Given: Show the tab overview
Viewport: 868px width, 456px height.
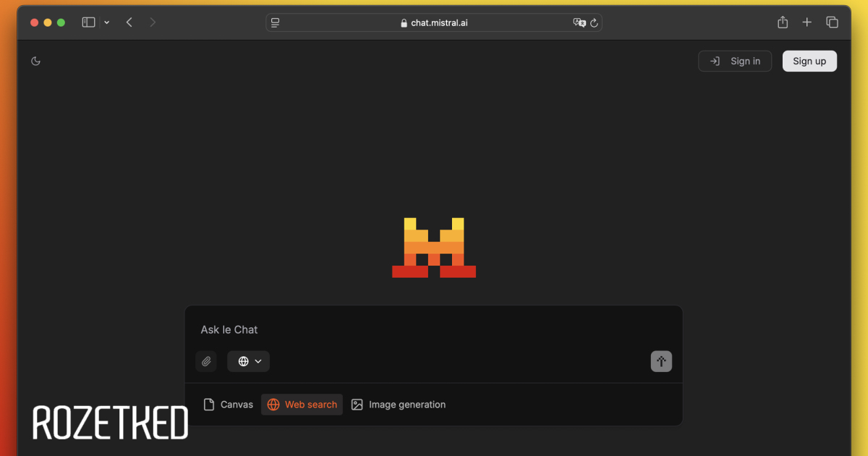Looking at the screenshot, I should pyautogui.click(x=832, y=22).
